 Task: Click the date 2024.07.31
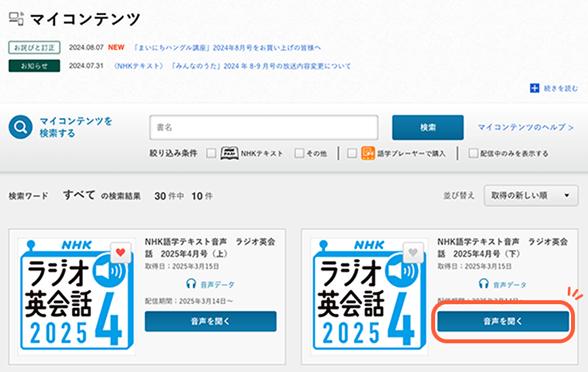click(86, 65)
